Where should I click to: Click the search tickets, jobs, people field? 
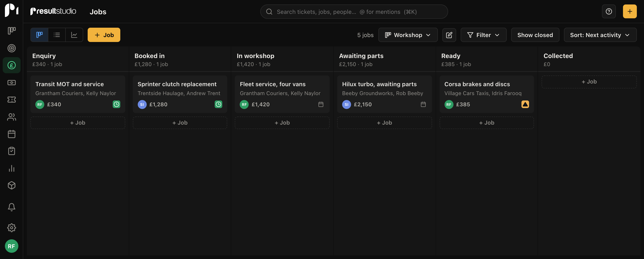pos(354,11)
